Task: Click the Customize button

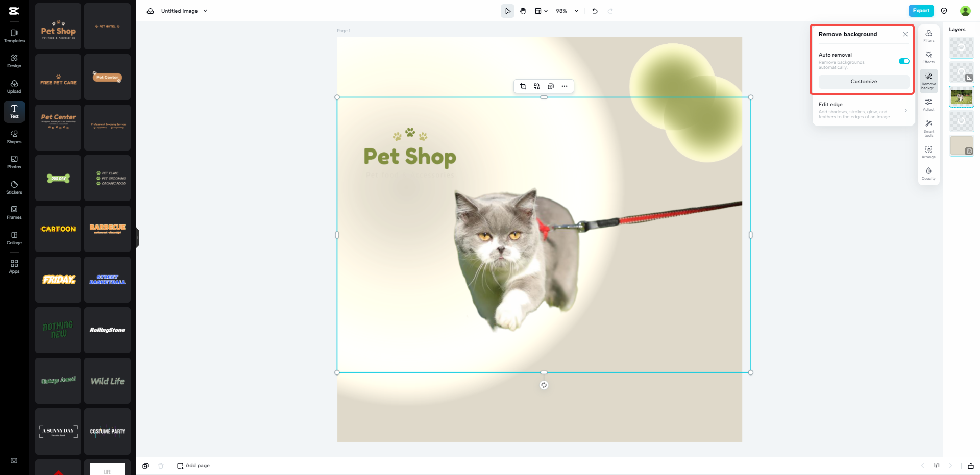Action: (864, 82)
